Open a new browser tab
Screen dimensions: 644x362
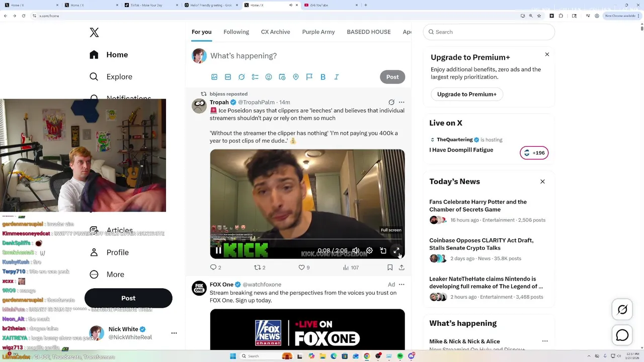pos(365,5)
